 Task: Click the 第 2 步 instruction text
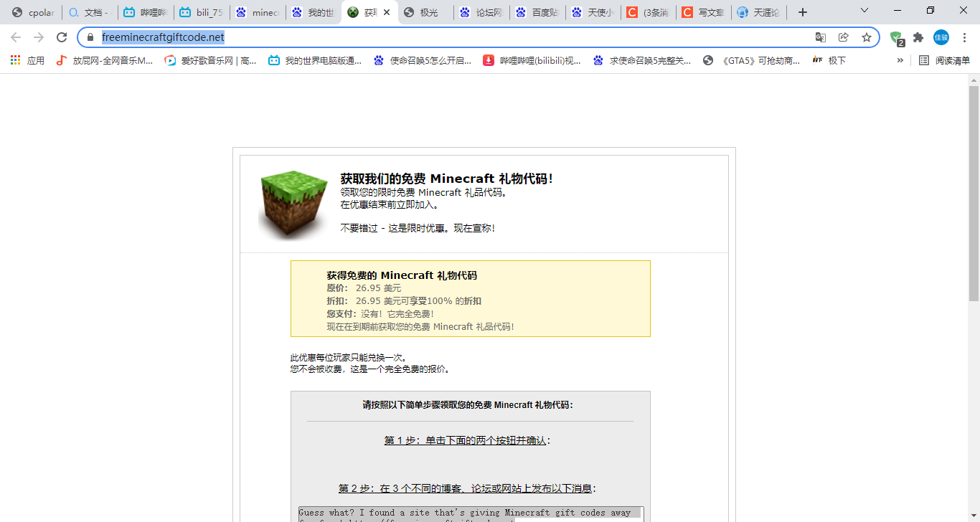click(x=467, y=488)
